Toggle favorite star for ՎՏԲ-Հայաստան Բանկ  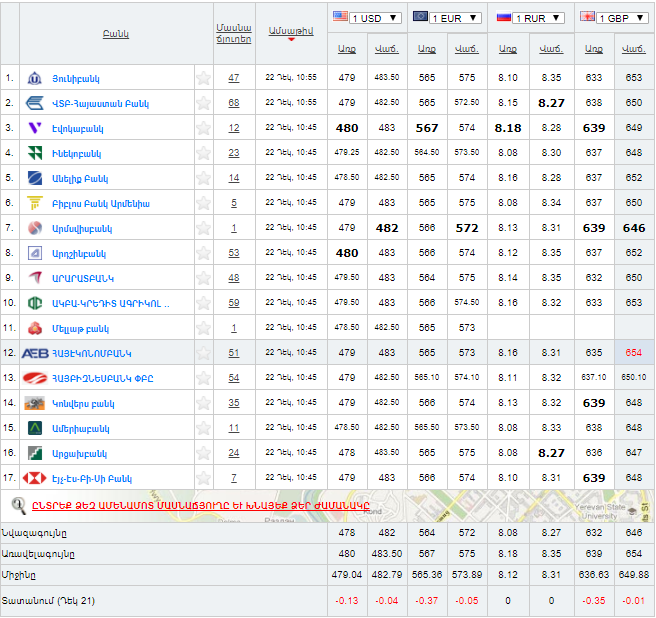coord(203,103)
